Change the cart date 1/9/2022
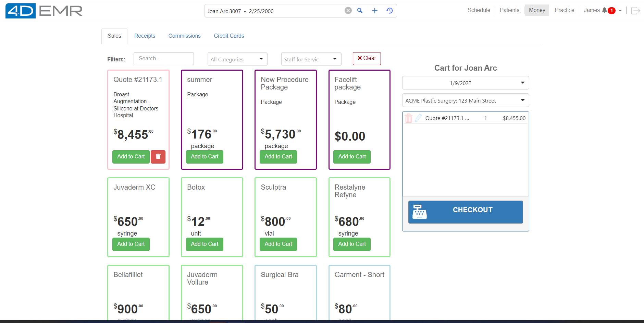The width and height of the screenshot is (644, 323). coord(466,83)
